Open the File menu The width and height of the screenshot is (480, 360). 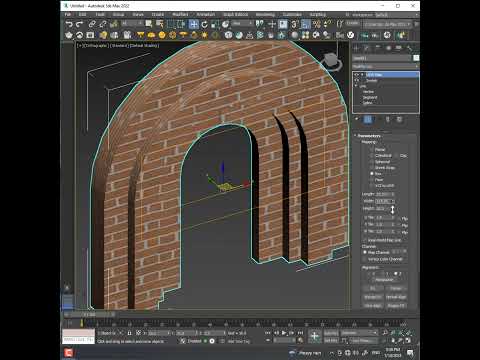(68, 15)
